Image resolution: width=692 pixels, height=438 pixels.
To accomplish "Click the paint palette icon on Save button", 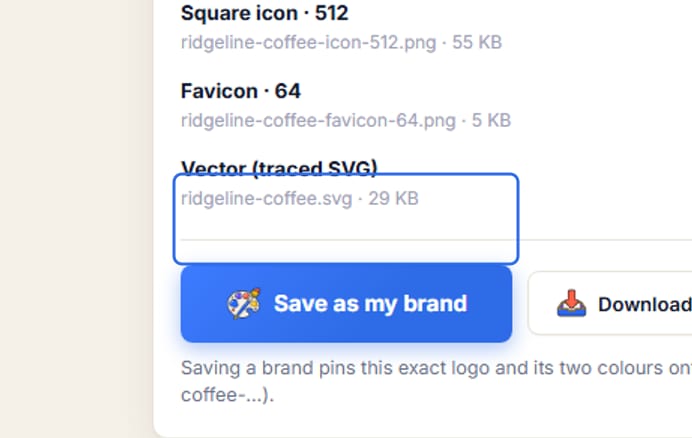I will tap(244, 303).
